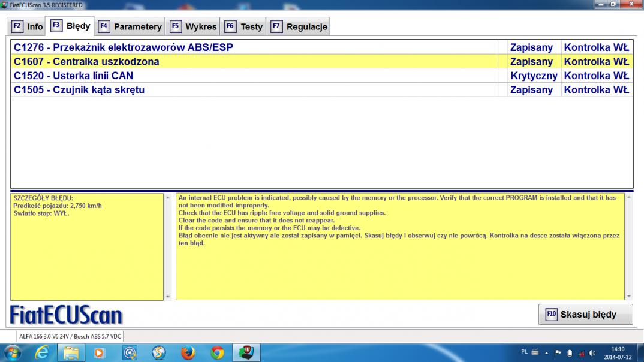The image size is (644, 362).
Task: Launch Internet Explorer from taskbar
Action: pyautogui.click(x=42, y=353)
